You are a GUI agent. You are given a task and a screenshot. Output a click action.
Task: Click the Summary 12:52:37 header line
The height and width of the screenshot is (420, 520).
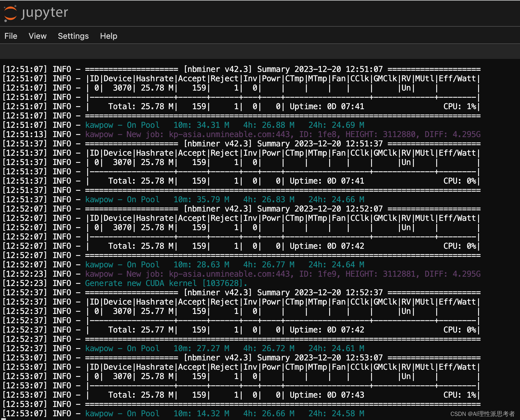(x=242, y=293)
